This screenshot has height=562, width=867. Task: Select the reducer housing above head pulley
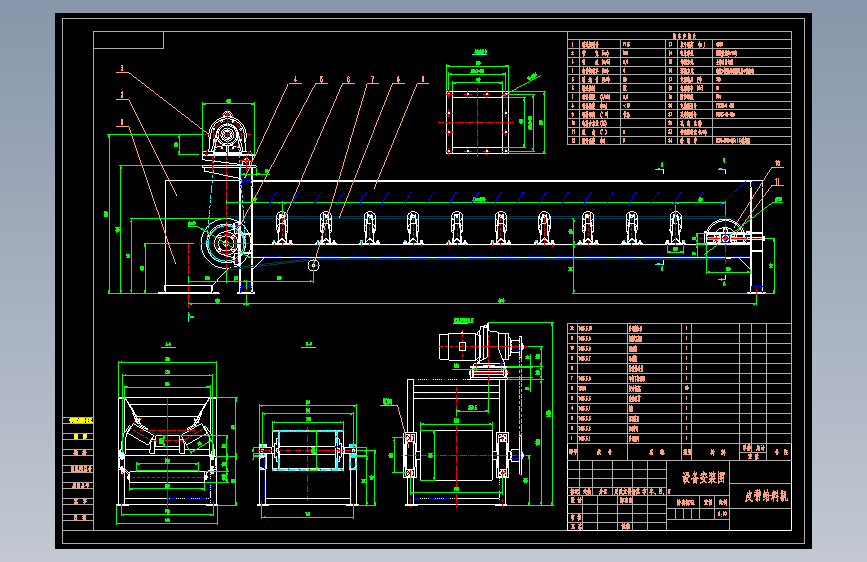[227, 133]
